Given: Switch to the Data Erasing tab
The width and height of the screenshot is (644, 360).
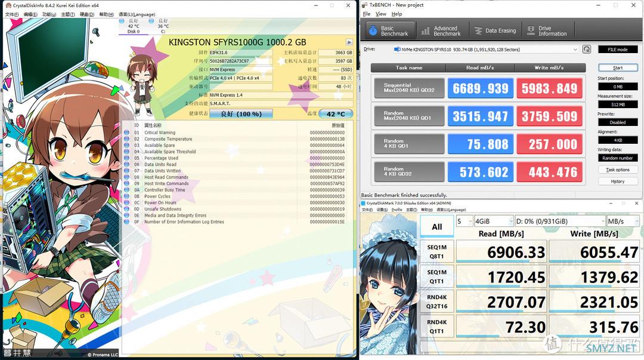Looking at the screenshot, I should 495,31.
